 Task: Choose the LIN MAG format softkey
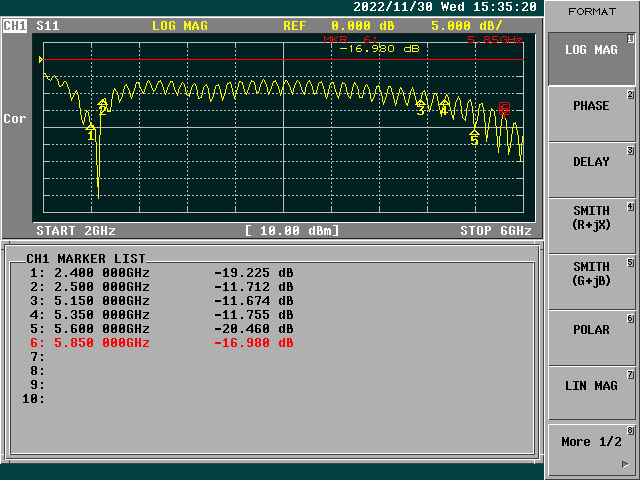tap(591, 394)
